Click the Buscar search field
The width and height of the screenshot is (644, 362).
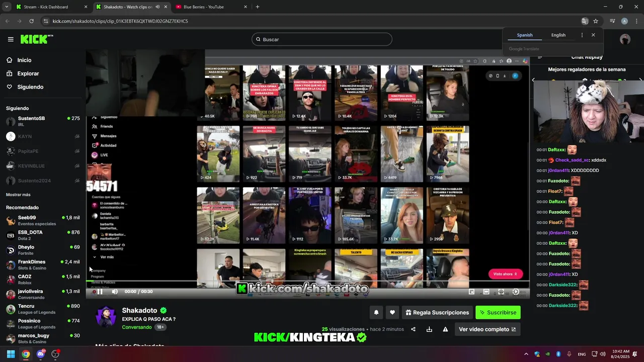(x=321, y=39)
